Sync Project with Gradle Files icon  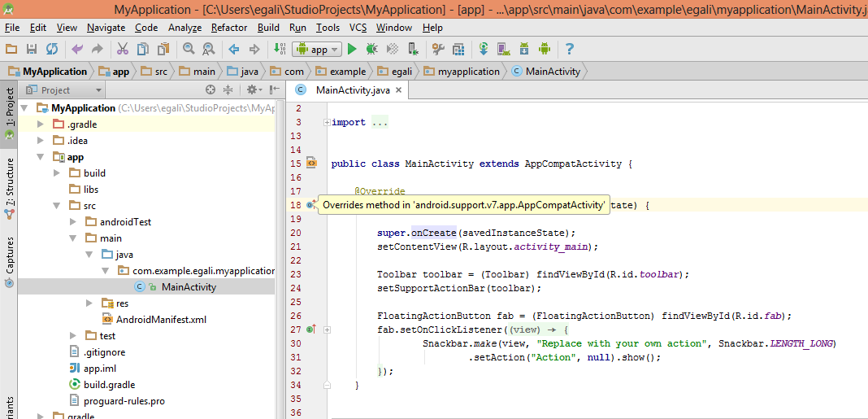tap(484, 50)
